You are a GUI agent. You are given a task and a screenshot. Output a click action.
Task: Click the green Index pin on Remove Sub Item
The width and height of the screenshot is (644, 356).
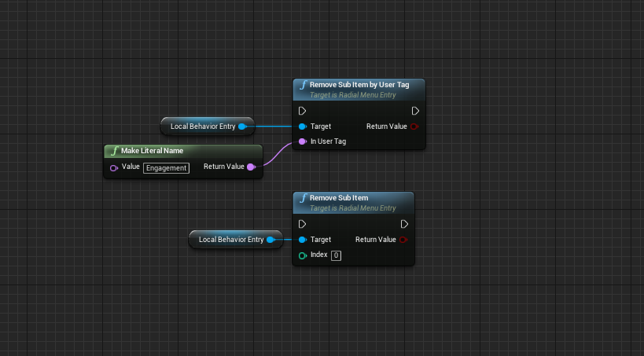point(302,255)
